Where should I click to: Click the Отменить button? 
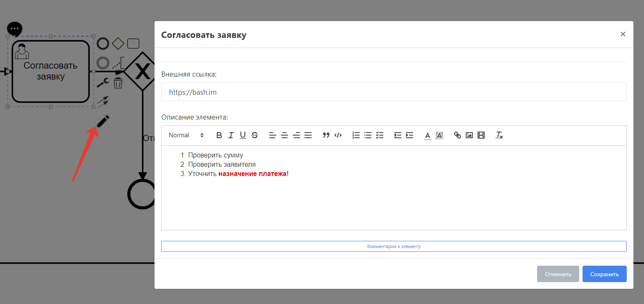pos(558,274)
